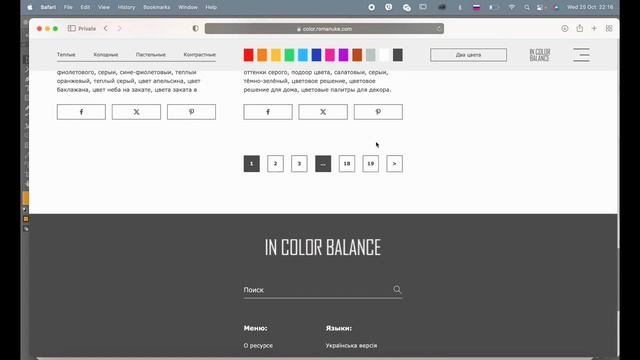The image size is (640, 360).
Task: Pick the pink color swatch
Action: pos(330,55)
